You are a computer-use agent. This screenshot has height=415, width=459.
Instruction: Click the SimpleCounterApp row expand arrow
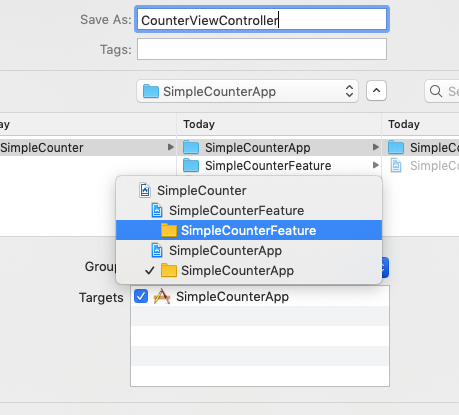click(x=376, y=147)
